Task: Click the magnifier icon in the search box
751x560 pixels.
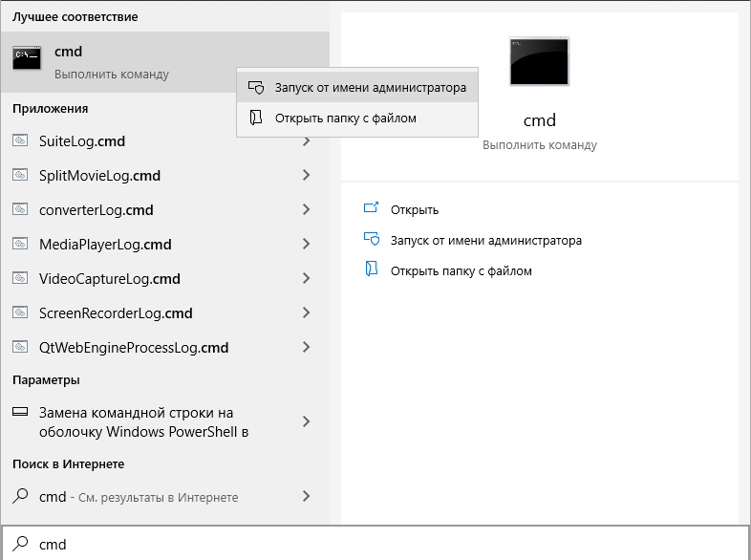Action: [x=20, y=543]
